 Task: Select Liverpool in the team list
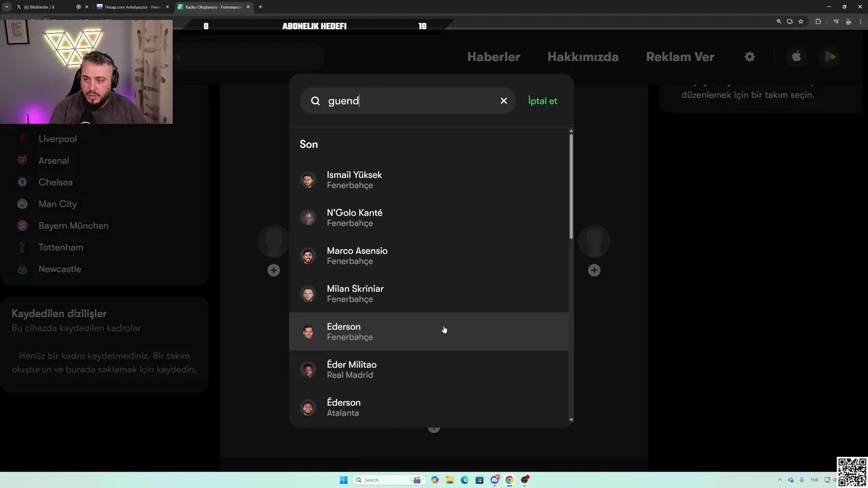pos(58,139)
